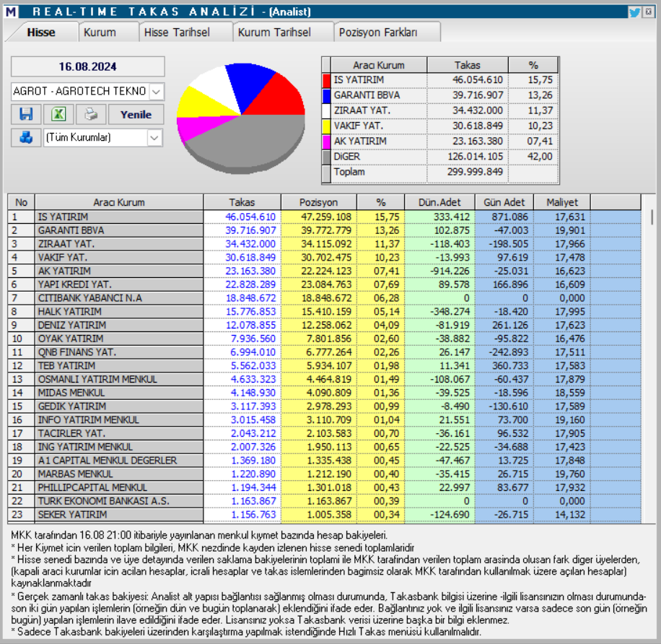Go to the Pozisyon Farkları tab

tap(378, 32)
